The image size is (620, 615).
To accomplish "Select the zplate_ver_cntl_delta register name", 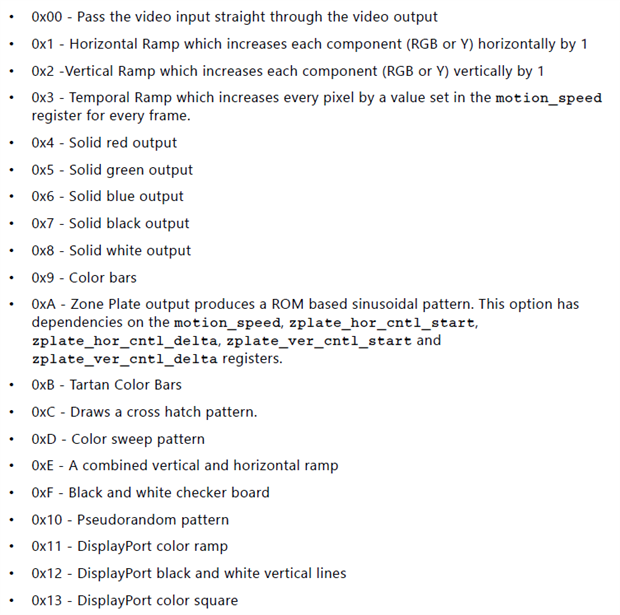I will (125, 359).
